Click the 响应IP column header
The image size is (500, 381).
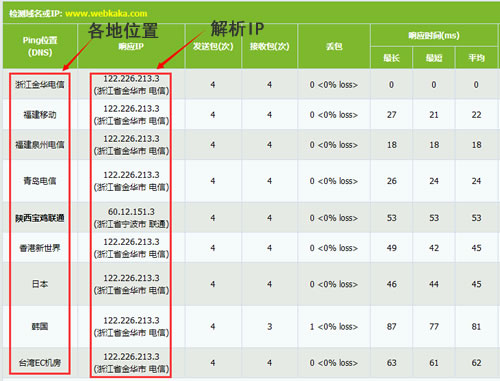(131, 46)
